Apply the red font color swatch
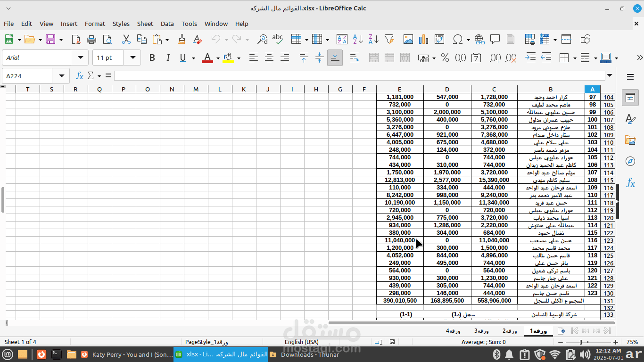644x362 pixels. pyautogui.click(x=207, y=58)
